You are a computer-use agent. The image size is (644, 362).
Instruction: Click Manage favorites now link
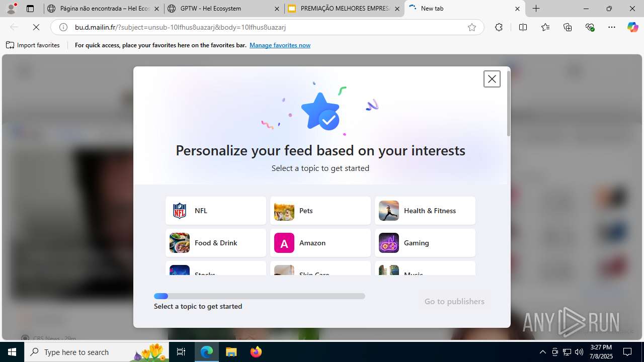coord(280,45)
